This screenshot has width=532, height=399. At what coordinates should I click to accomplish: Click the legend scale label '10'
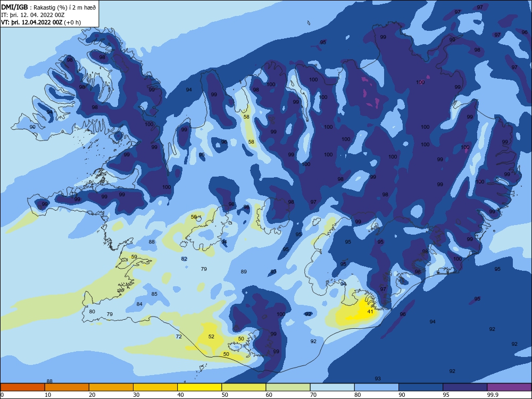point(48,395)
